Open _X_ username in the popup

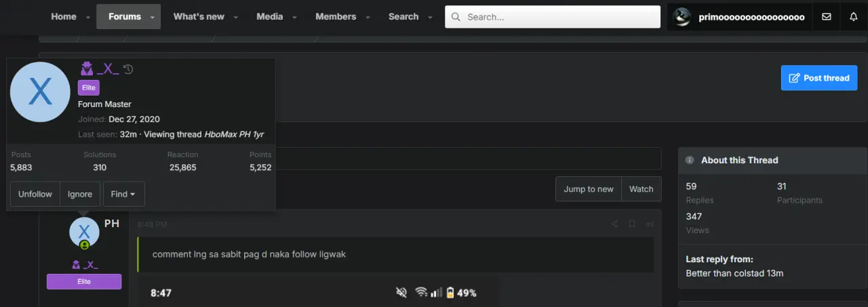point(108,68)
